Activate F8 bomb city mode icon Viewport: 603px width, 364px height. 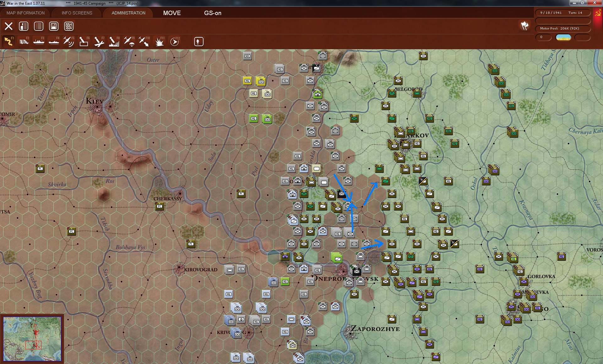coord(114,41)
